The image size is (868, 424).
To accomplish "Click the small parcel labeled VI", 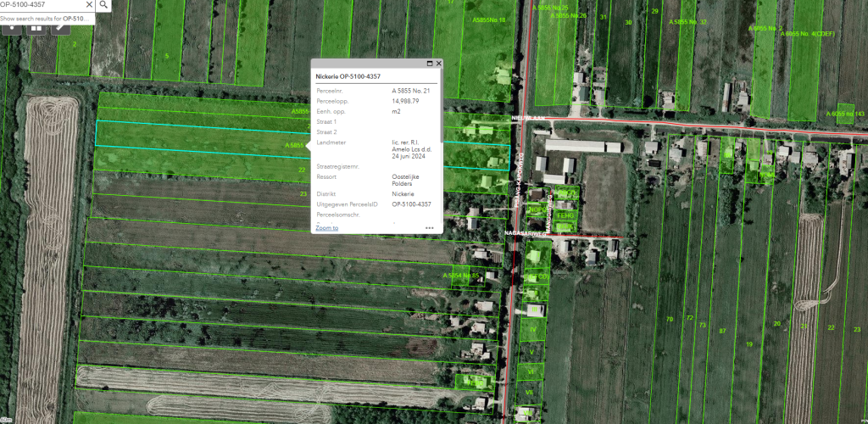I will tap(531, 371).
